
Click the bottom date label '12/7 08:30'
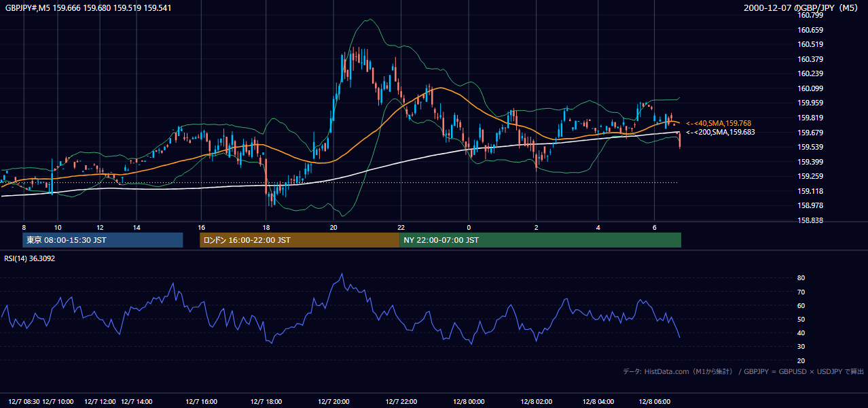pos(24,401)
